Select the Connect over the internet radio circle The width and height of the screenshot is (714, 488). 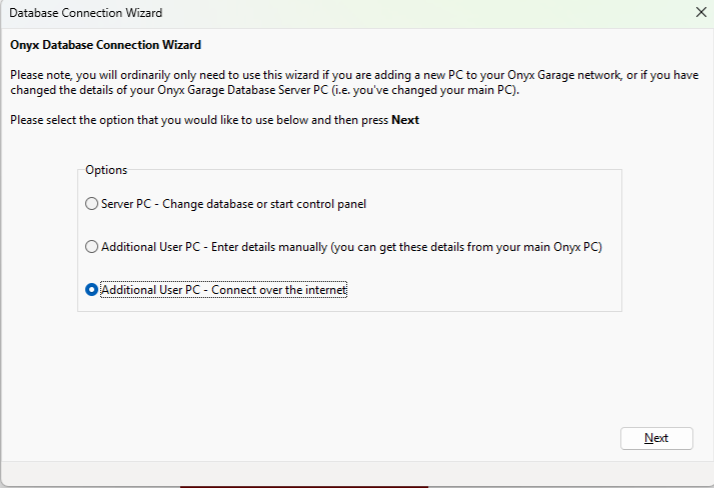point(92,290)
